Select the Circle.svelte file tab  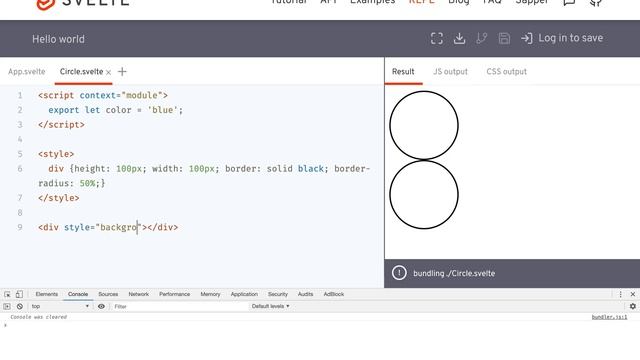point(81,72)
